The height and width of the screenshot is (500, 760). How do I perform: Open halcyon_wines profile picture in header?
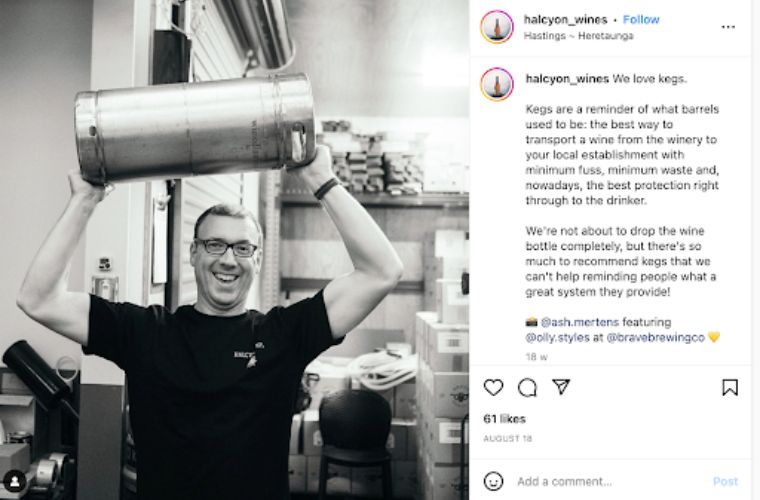pyautogui.click(x=497, y=27)
